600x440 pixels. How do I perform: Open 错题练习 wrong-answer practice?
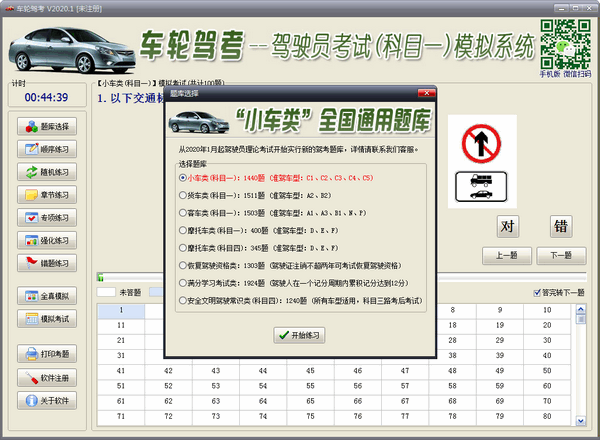coord(47,263)
